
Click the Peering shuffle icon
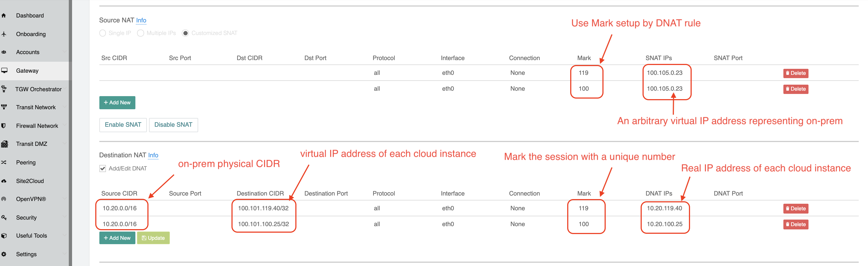tap(4, 162)
